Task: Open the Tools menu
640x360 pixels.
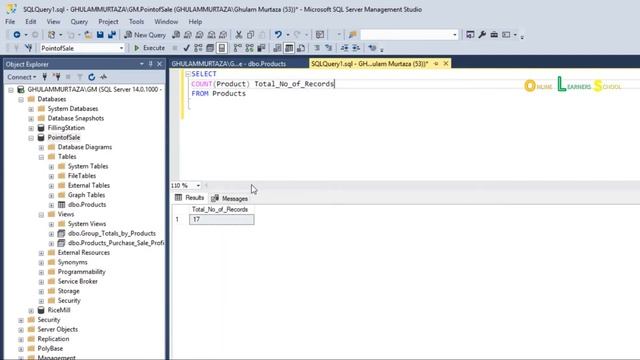Action: 136,22
